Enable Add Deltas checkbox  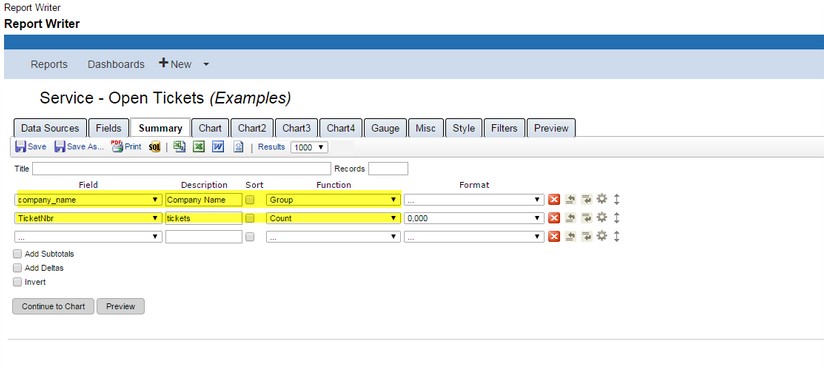17,268
